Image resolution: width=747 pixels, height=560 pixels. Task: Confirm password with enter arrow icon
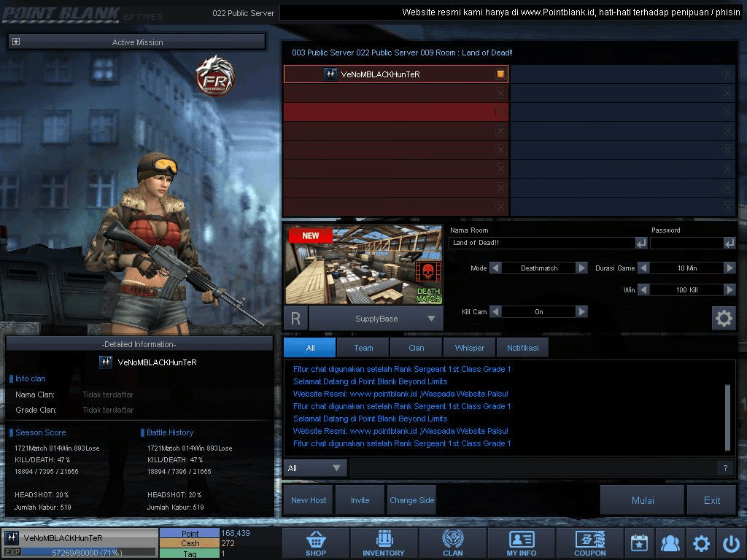[729, 244]
